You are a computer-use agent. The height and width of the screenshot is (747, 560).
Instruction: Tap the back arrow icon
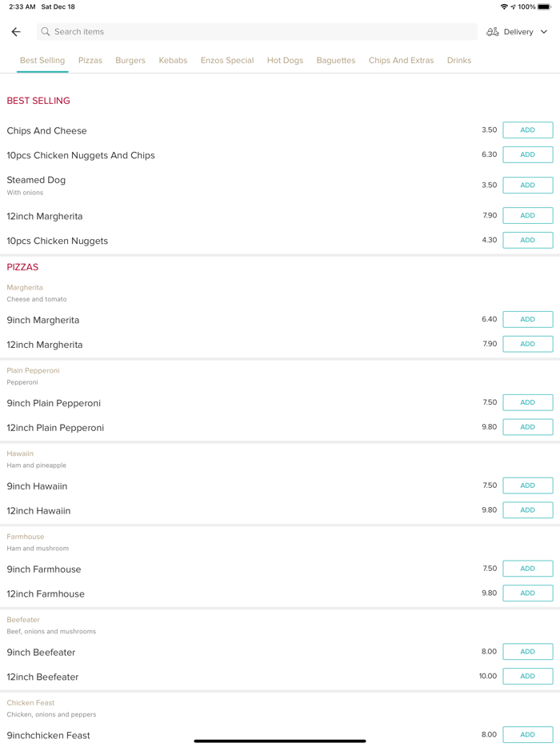click(x=16, y=32)
